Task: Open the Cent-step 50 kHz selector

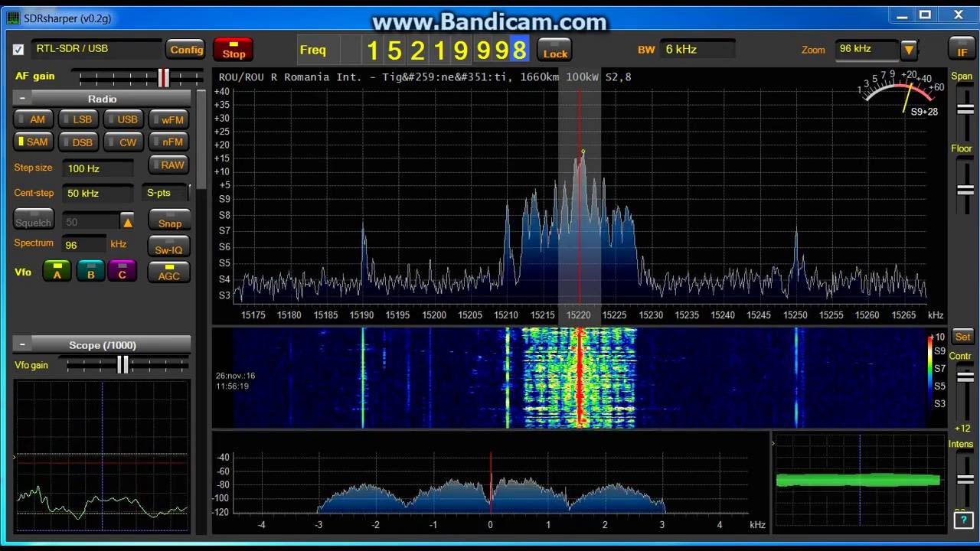Action: click(100, 193)
